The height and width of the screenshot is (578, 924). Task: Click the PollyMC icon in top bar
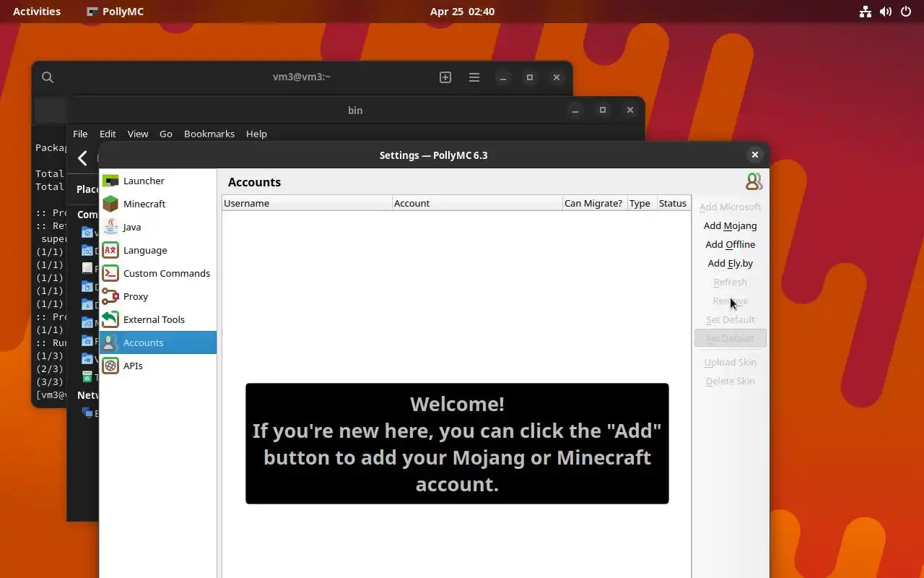click(92, 12)
